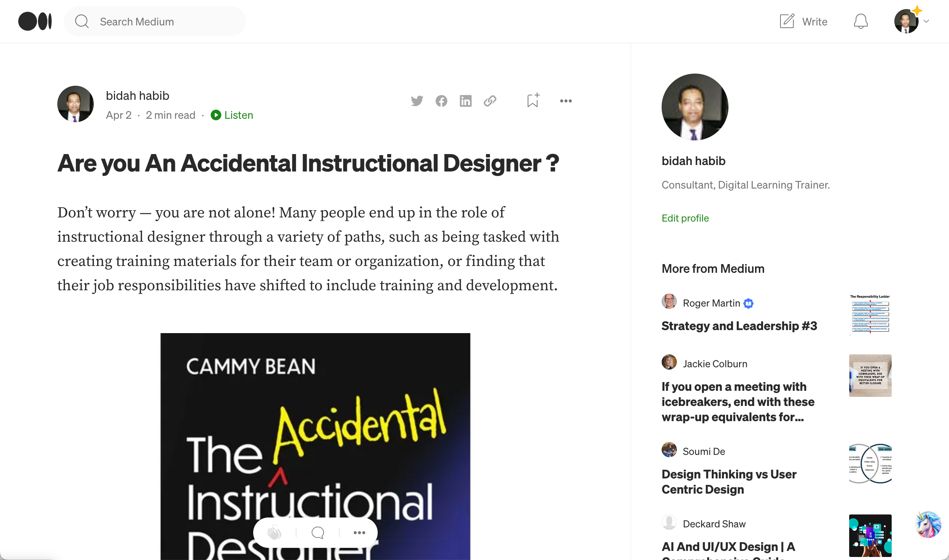Image resolution: width=949 pixels, height=560 pixels.
Task: Click the 2 min read label
Action: [x=170, y=115]
